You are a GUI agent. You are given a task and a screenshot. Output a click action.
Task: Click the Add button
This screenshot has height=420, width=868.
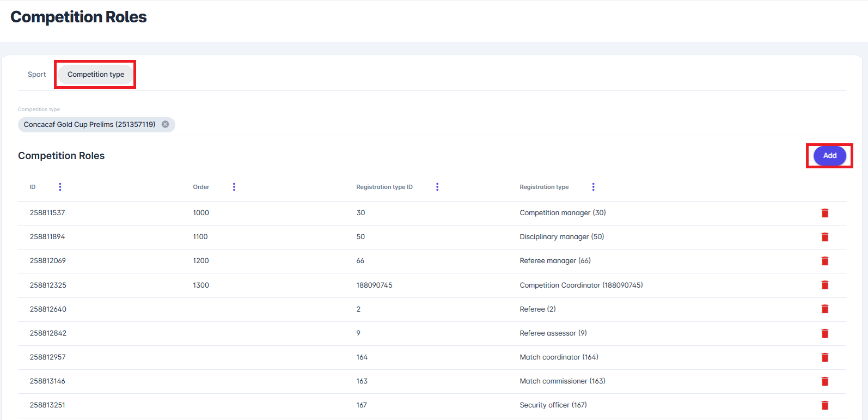829,156
